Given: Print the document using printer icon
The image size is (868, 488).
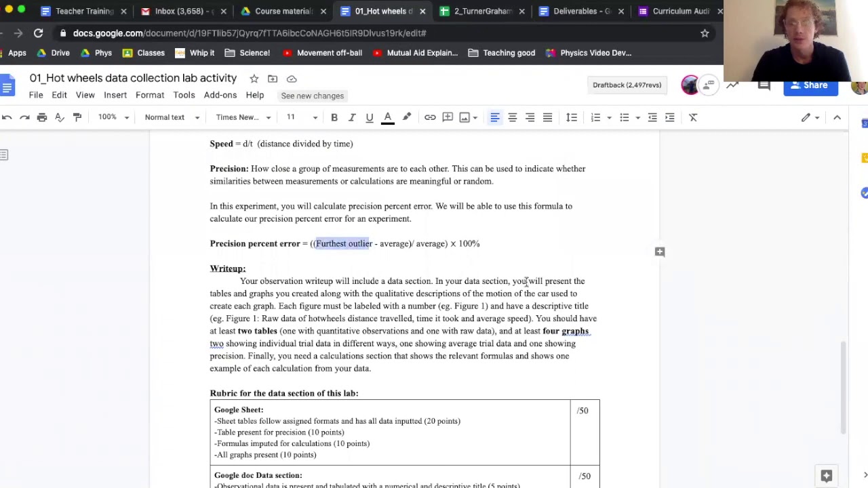Looking at the screenshot, I should click(42, 117).
